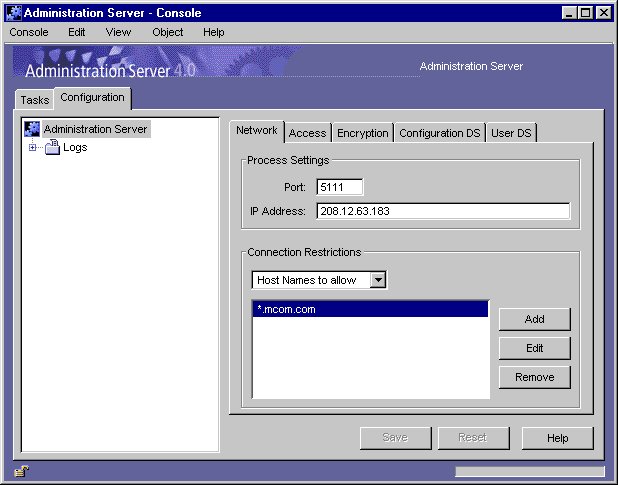This screenshot has height=485, width=618.
Task: Switch to the Encryption tab
Action: tap(363, 133)
